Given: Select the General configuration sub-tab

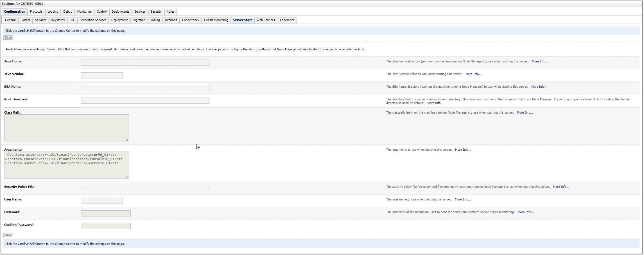Looking at the screenshot, I should click(x=10, y=20).
